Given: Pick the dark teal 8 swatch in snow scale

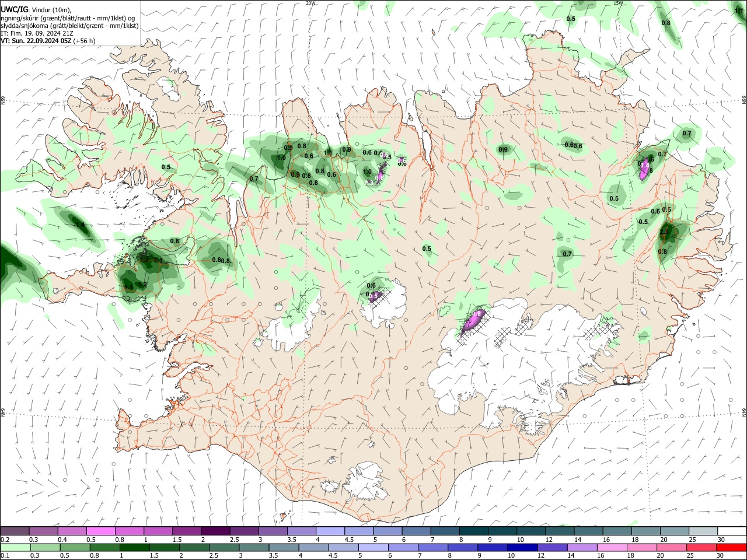Looking at the screenshot, I should pyautogui.click(x=473, y=531).
